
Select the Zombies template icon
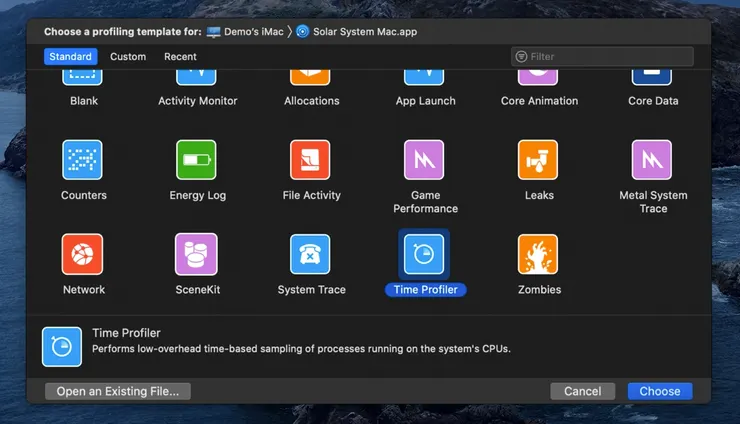pyautogui.click(x=538, y=254)
